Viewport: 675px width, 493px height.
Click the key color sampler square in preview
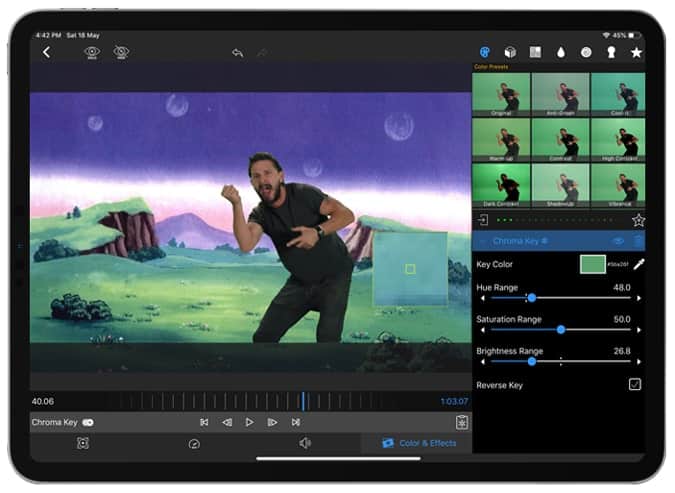410,269
